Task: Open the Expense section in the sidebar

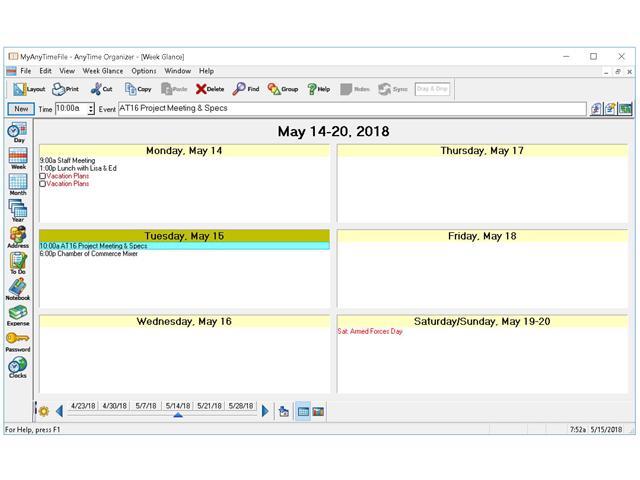Action: [x=18, y=314]
